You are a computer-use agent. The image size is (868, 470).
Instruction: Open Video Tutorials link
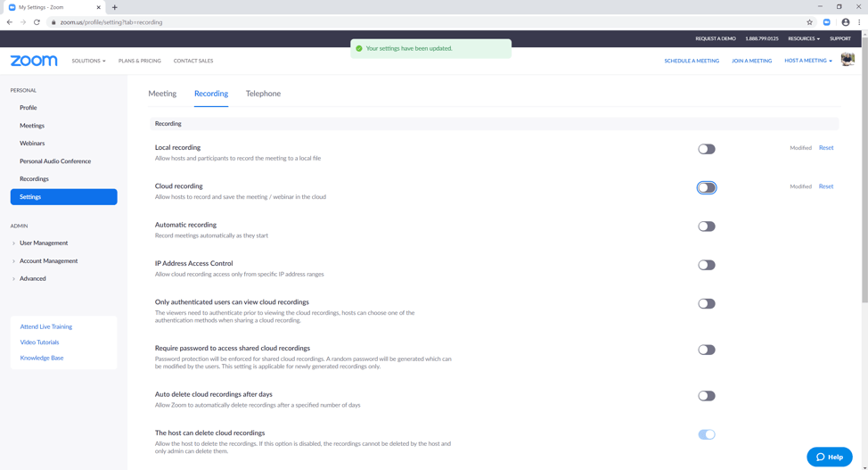click(x=39, y=342)
